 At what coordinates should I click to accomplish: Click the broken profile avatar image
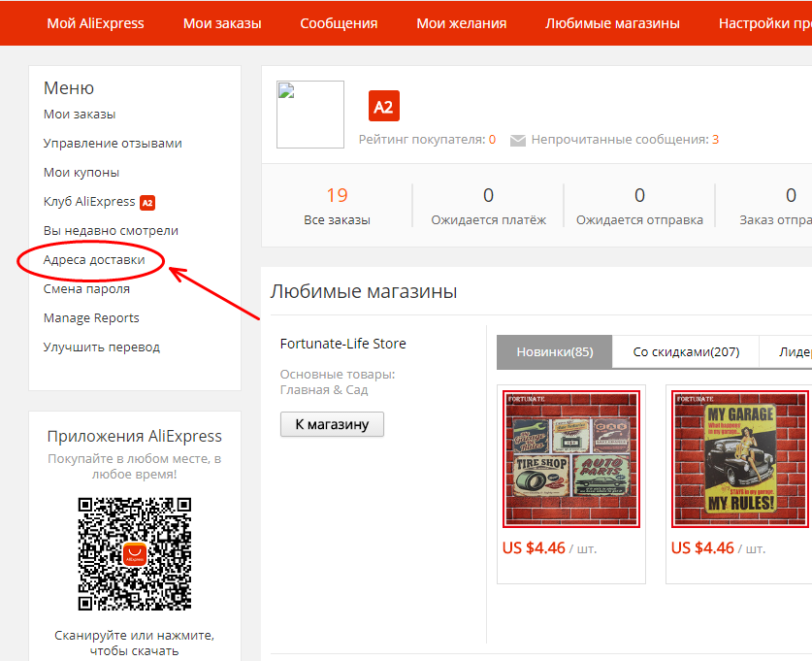310,115
